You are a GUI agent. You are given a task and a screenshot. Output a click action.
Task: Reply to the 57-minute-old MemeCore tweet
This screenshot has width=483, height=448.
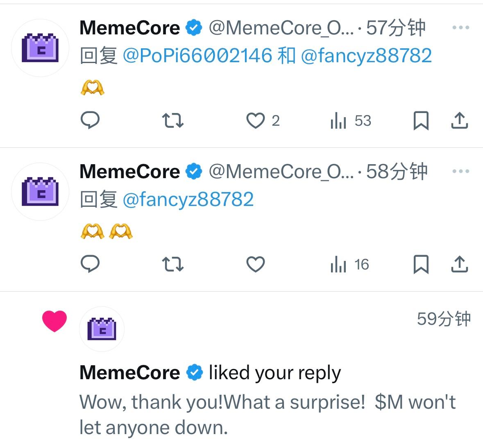90,120
